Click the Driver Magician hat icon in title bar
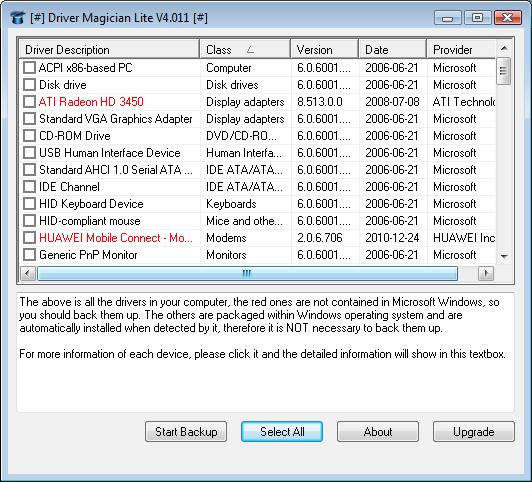532x482 pixels. (17, 18)
